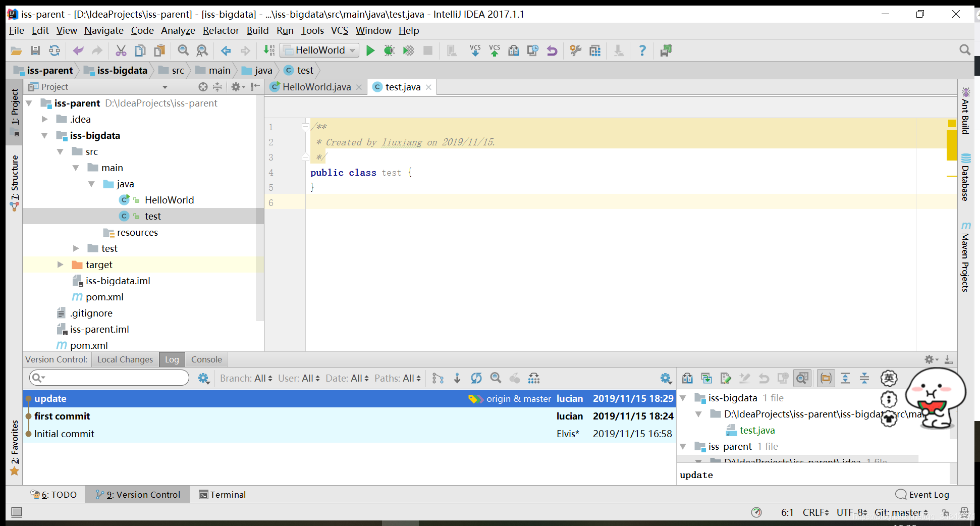Viewport: 980px width, 526px height.
Task: Toggle the 2: Favorites tool window button
Action: coord(15,447)
